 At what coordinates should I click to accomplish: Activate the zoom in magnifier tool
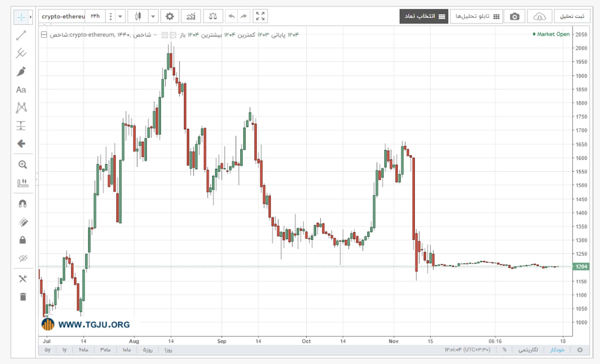click(23, 165)
